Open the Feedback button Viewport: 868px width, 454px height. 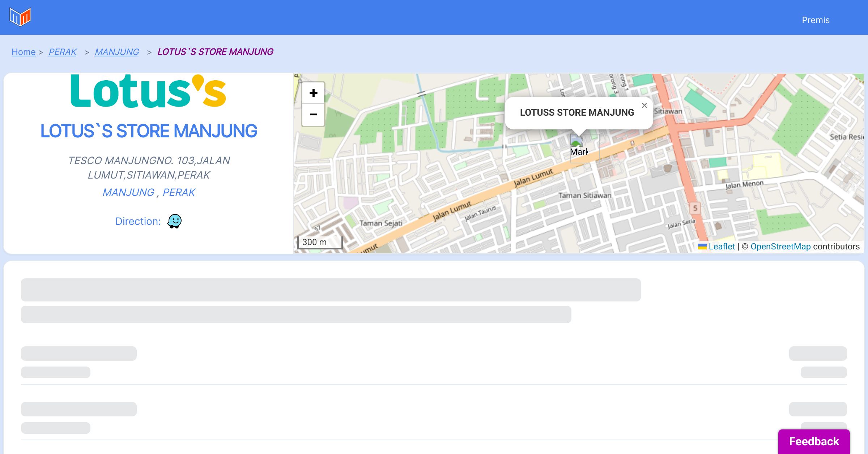(x=814, y=441)
